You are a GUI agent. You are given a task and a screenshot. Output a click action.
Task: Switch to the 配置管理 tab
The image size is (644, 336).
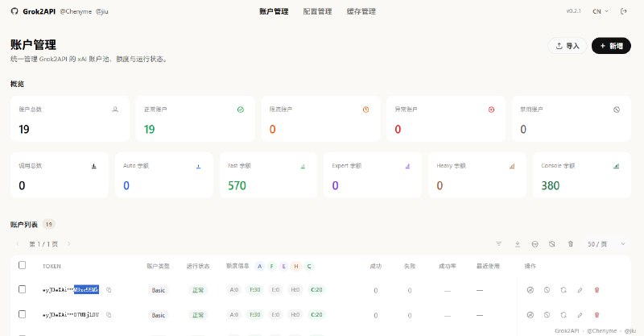click(317, 11)
